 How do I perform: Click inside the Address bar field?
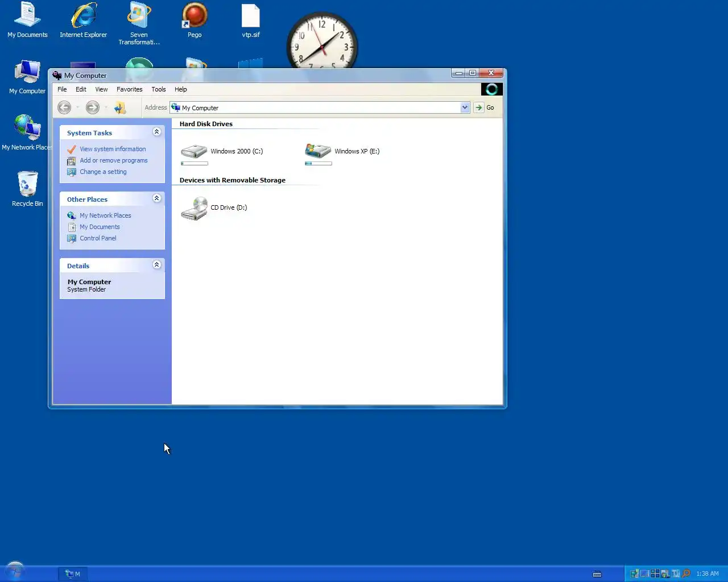(x=320, y=107)
